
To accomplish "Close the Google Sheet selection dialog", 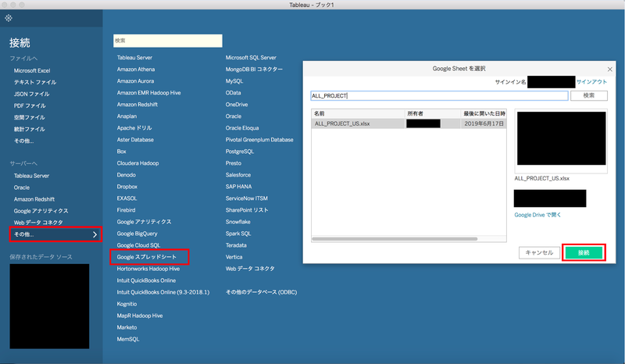I will coord(609,70).
